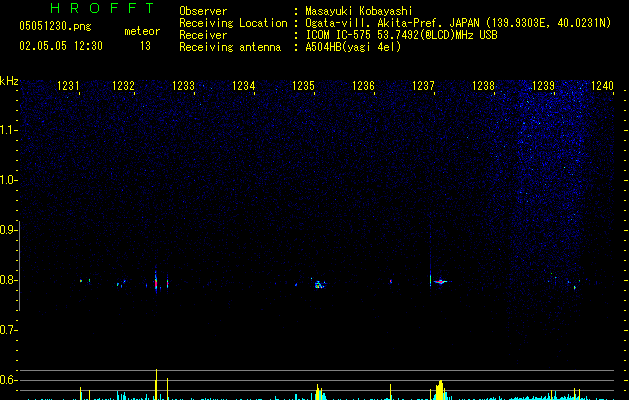
Task: Click the Ogata-vill. Akita-Pref. JAPAN location text
Action: coord(392,23)
